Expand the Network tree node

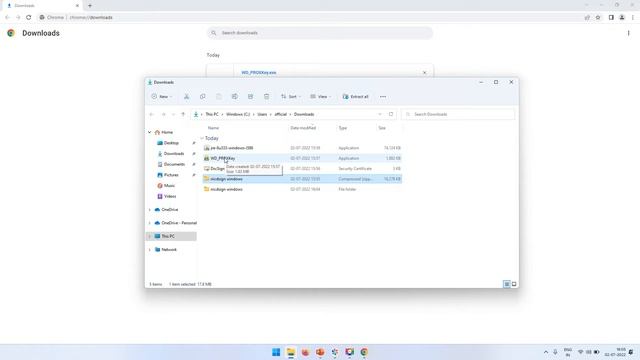coord(150,250)
